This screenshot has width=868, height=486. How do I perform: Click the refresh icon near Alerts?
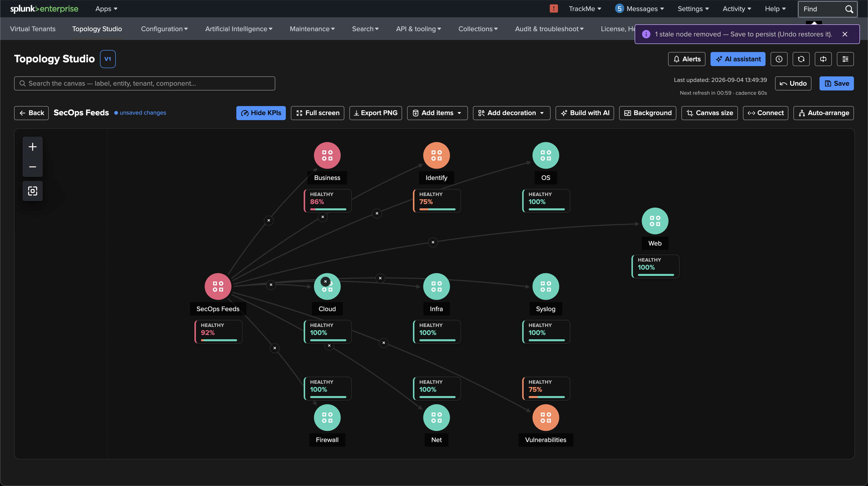click(801, 59)
